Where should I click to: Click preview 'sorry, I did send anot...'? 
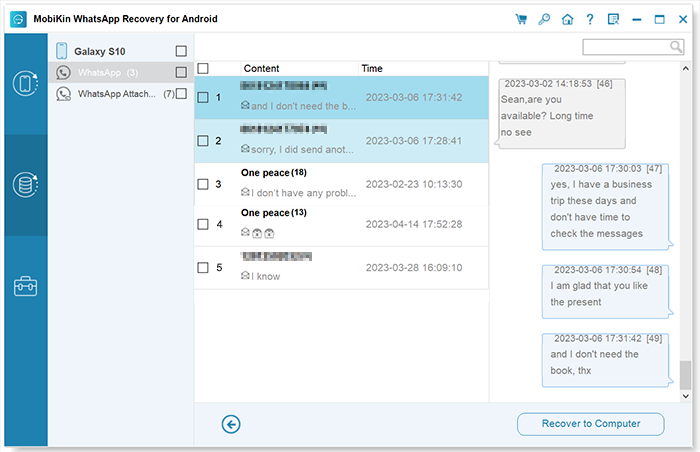[x=302, y=149]
